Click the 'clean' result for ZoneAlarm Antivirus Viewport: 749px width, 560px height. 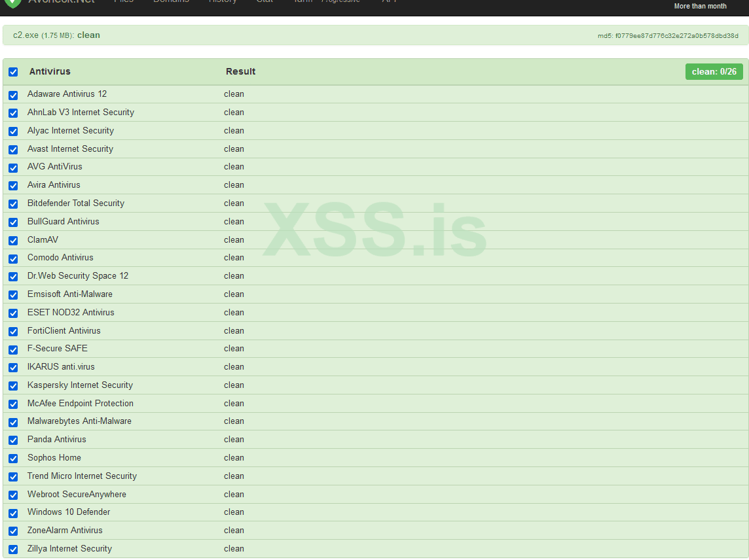(x=234, y=531)
